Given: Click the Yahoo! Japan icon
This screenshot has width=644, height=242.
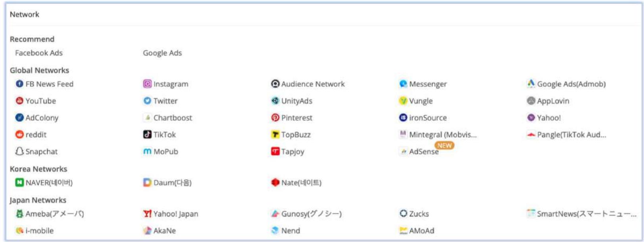Looking at the screenshot, I should [x=147, y=213].
